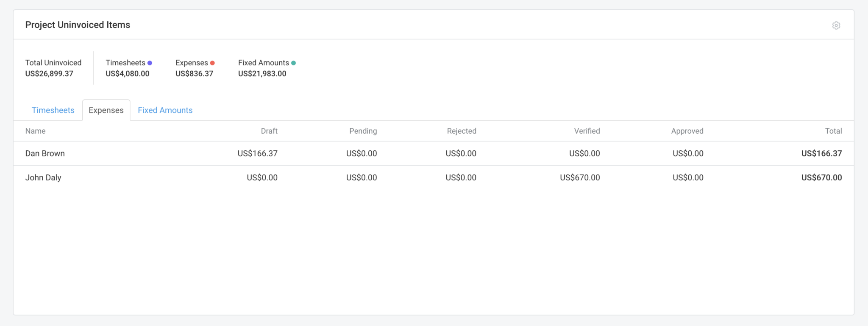Sort by the Verified column header
The image size is (868, 326).
[x=587, y=131]
